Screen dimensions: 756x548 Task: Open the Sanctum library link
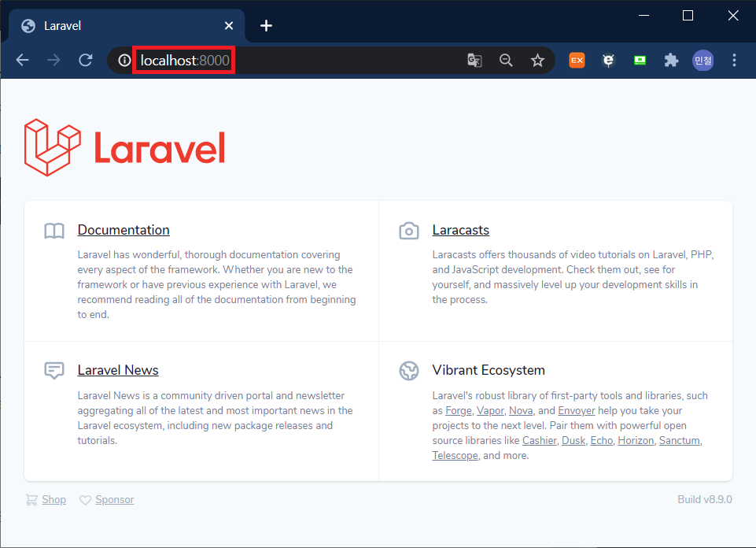(680, 440)
